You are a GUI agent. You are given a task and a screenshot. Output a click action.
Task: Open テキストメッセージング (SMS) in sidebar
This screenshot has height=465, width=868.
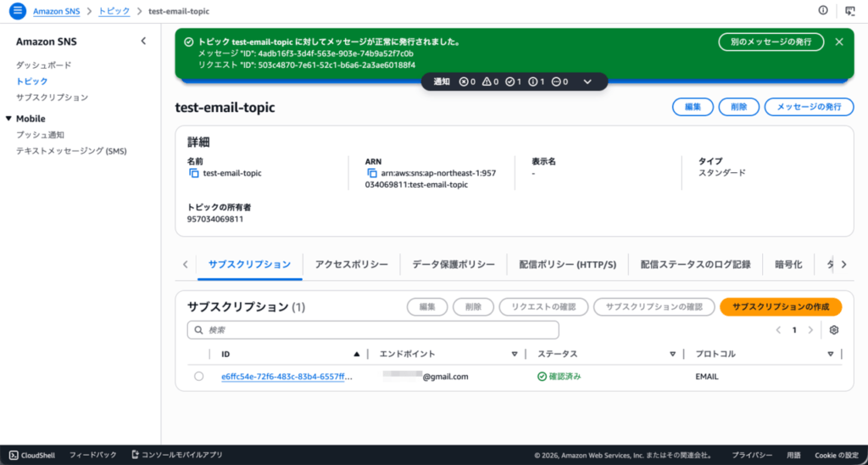click(71, 151)
